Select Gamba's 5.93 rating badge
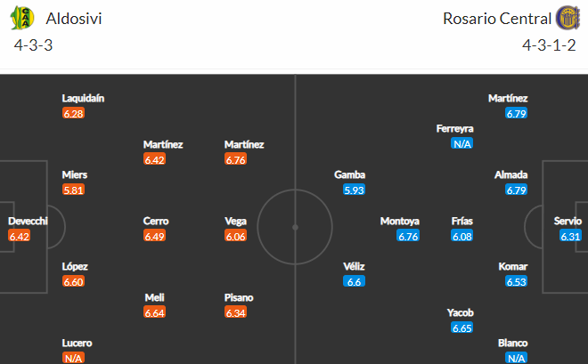588x364 pixels. (354, 190)
